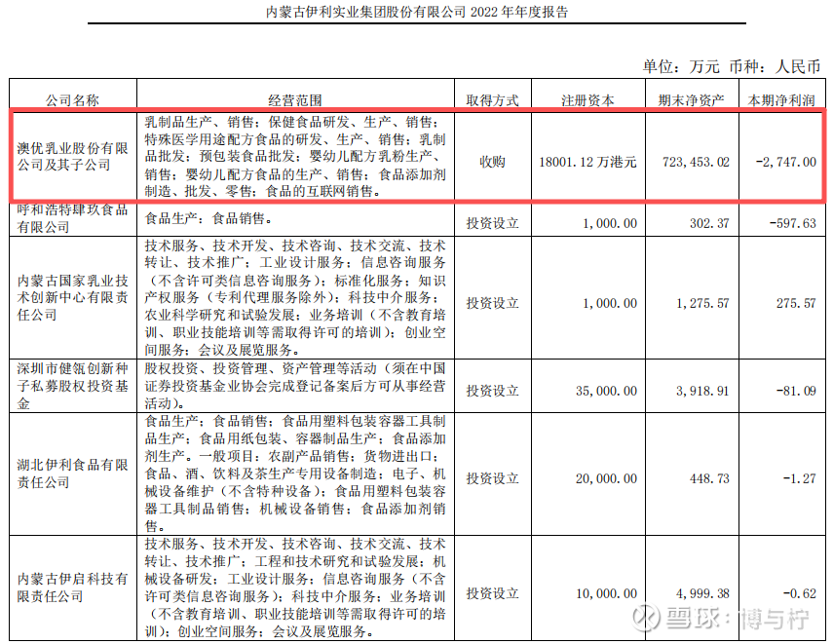Click registered capital "20,000.00"

tap(606, 478)
